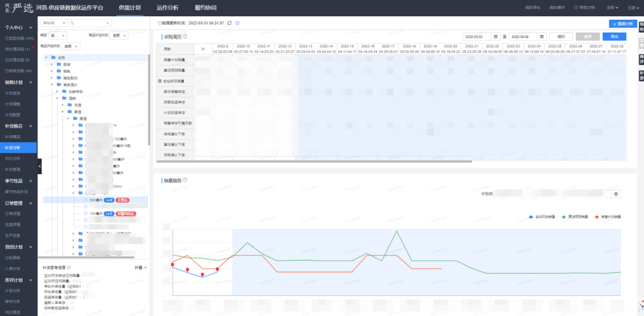Click the grey 推单 button
This screenshot has height=316, width=644.
tap(588, 36)
